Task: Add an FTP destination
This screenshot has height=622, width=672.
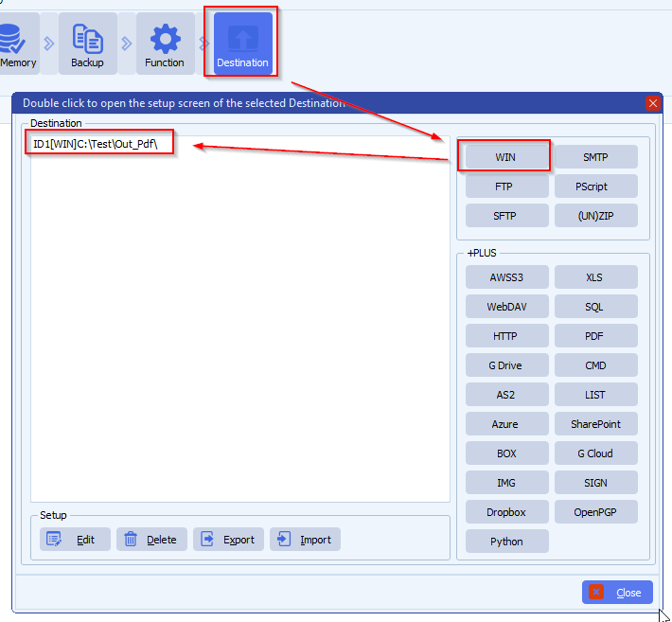Action: click(507, 187)
